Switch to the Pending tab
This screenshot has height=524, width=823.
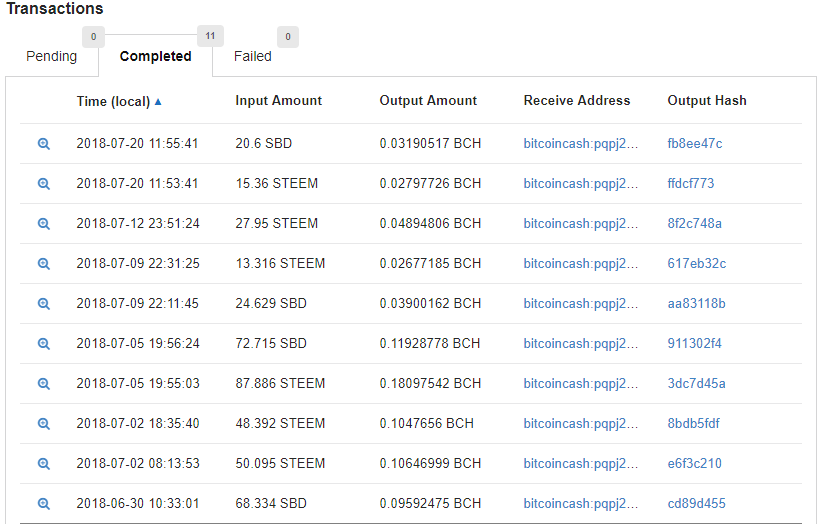(51, 56)
